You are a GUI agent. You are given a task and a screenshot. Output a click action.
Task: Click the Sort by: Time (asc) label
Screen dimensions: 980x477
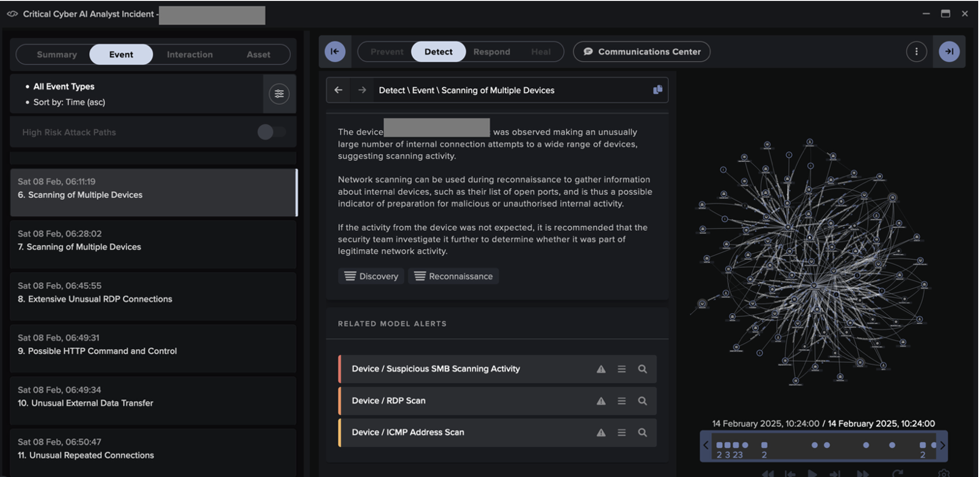tap(69, 102)
